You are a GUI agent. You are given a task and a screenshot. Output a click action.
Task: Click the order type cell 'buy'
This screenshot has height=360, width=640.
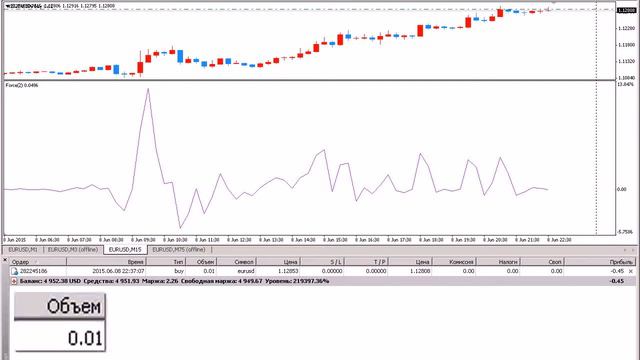tap(179, 271)
